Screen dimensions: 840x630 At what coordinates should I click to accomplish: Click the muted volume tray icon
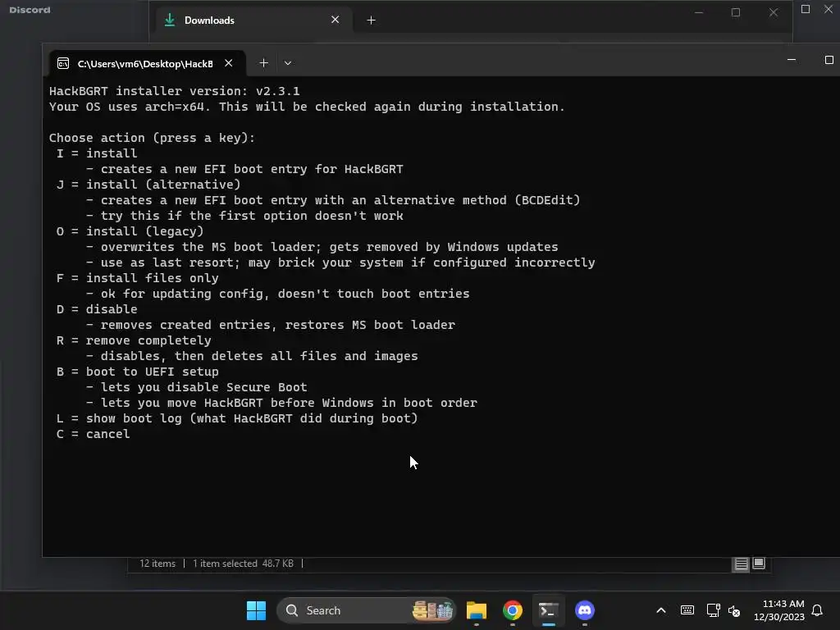[734, 610]
